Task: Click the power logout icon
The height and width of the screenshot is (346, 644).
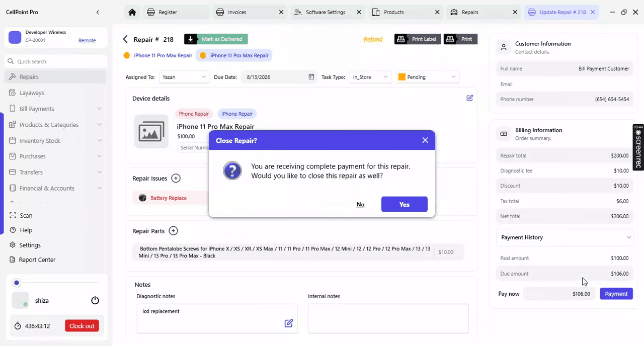Action: click(95, 300)
